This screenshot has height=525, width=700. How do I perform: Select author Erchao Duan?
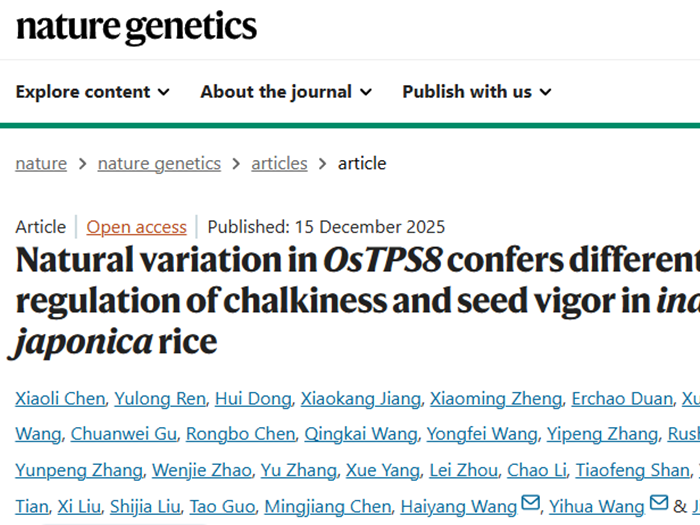pyautogui.click(x=622, y=399)
